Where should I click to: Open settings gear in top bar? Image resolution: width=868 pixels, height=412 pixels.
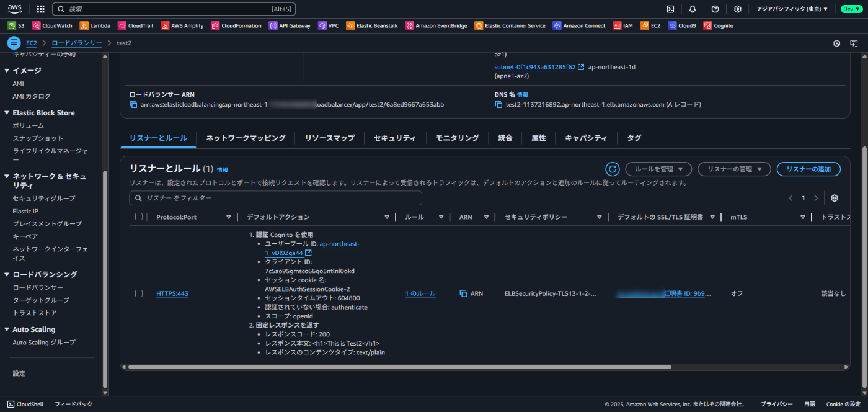[x=737, y=9]
